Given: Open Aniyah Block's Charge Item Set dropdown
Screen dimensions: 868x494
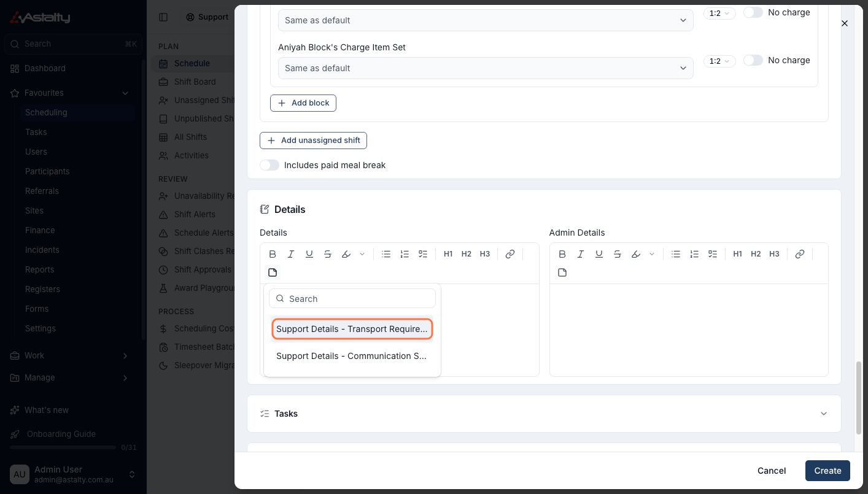Looking at the screenshot, I should (486, 68).
